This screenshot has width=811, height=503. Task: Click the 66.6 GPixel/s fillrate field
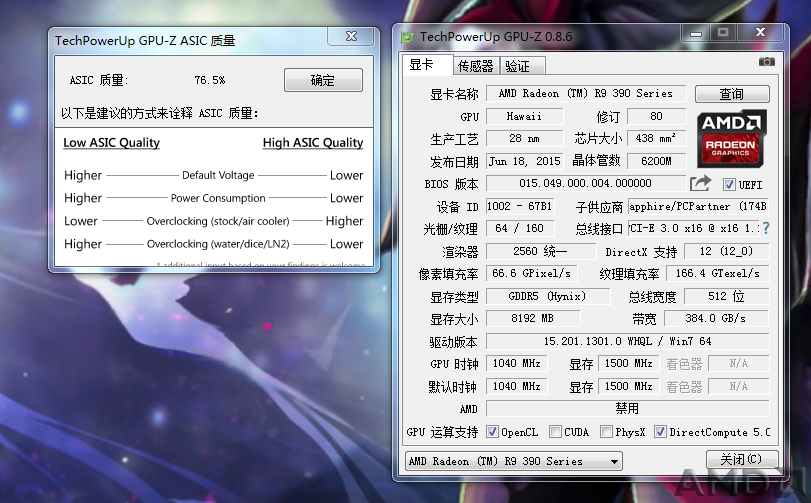click(x=531, y=273)
